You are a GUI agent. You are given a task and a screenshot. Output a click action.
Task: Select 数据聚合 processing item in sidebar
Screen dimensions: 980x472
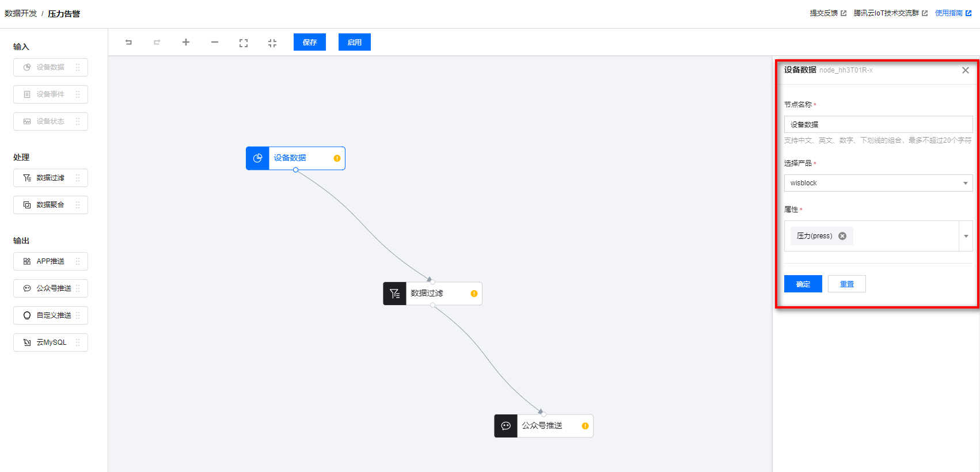(x=51, y=205)
